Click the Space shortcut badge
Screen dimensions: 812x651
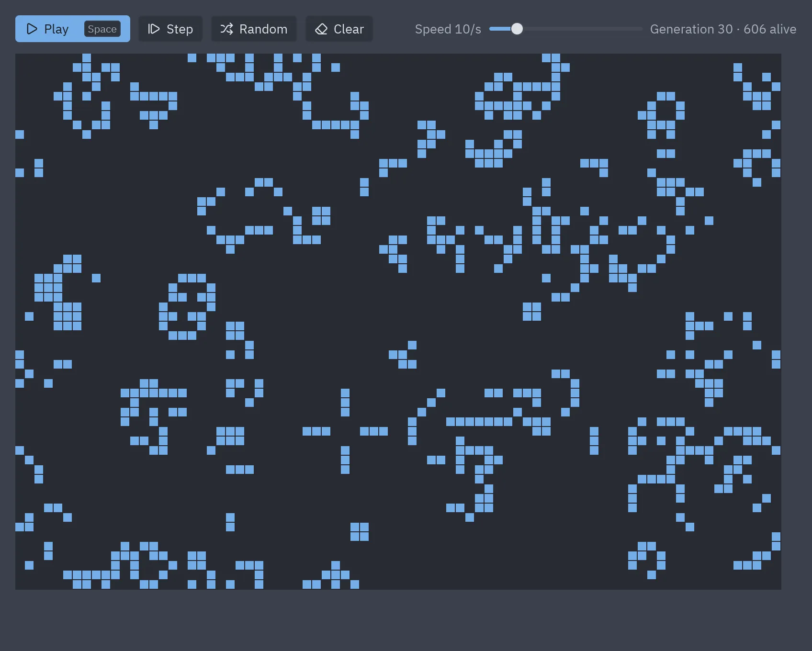point(102,29)
